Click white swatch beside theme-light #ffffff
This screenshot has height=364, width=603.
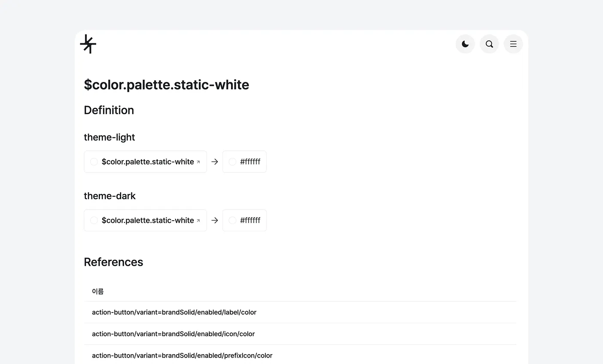coord(232,162)
